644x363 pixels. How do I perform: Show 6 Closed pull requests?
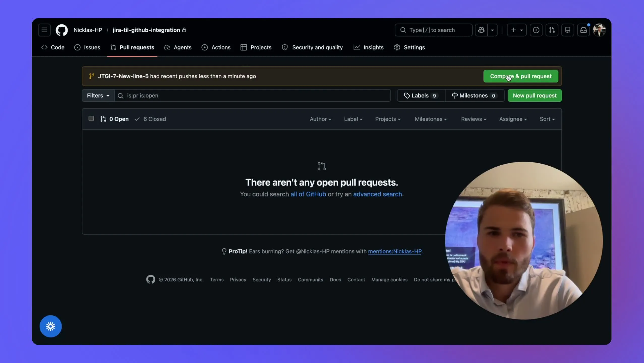point(150,119)
